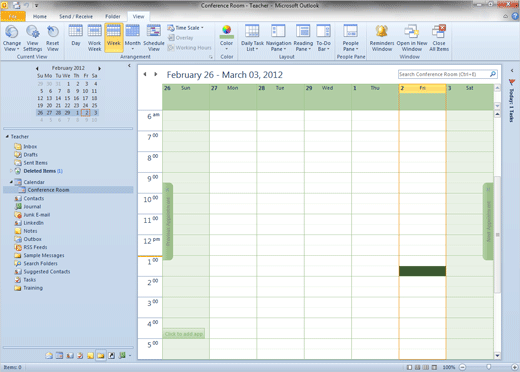This screenshot has height=372, width=520.
Task: Expand the To-Do Bar
Action: (512, 70)
